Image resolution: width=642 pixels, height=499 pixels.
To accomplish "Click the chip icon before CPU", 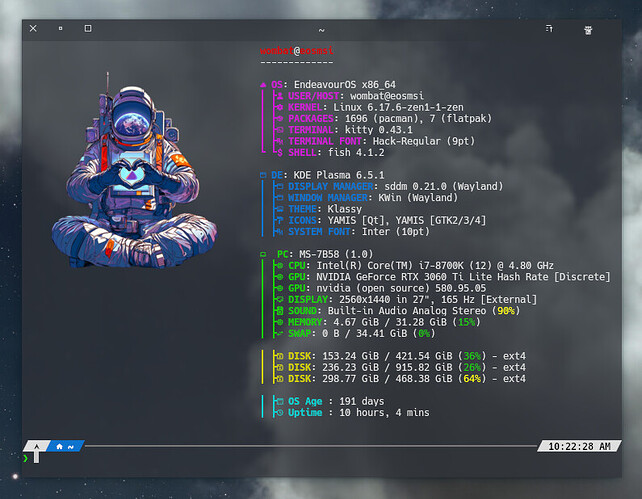I will (x=280, y=266).
